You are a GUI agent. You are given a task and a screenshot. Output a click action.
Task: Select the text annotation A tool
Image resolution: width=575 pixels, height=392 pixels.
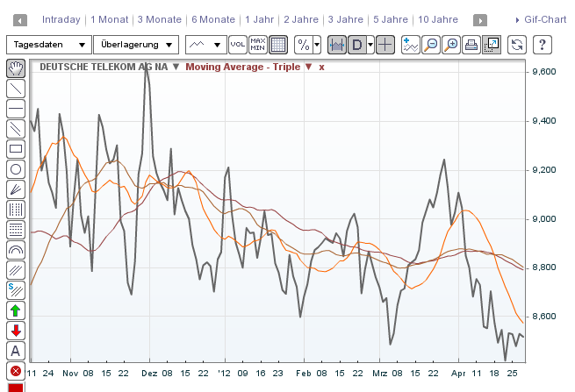(16, 351)
